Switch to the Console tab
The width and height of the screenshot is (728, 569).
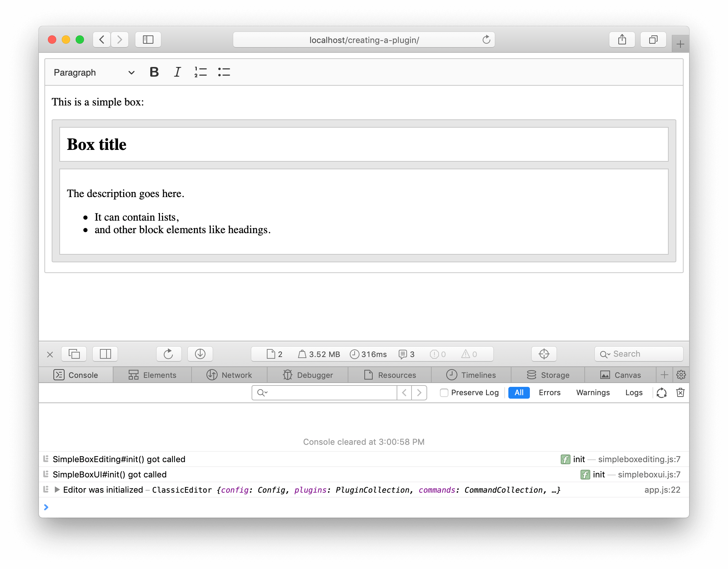point(82,375)
